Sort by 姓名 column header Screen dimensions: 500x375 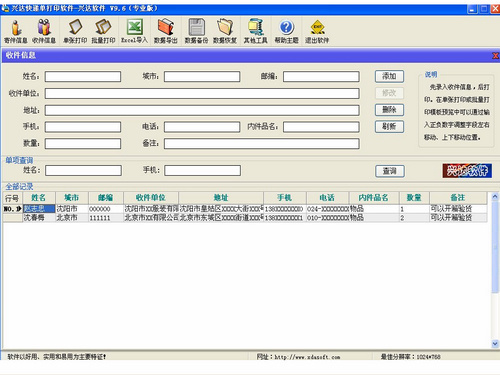[39, 198]
